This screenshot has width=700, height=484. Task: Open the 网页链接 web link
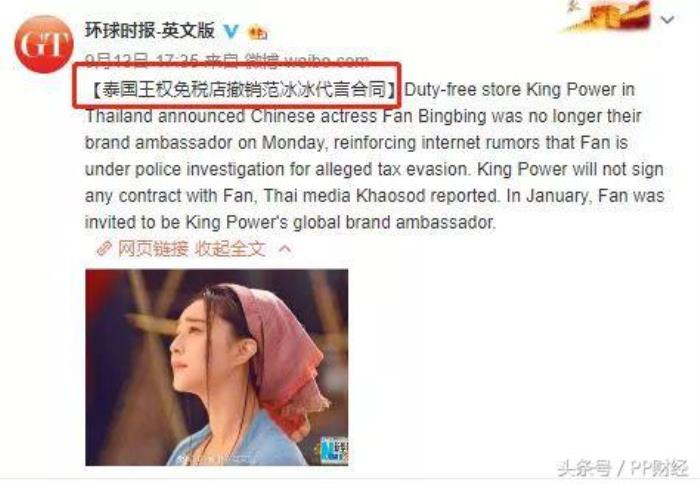153,249
